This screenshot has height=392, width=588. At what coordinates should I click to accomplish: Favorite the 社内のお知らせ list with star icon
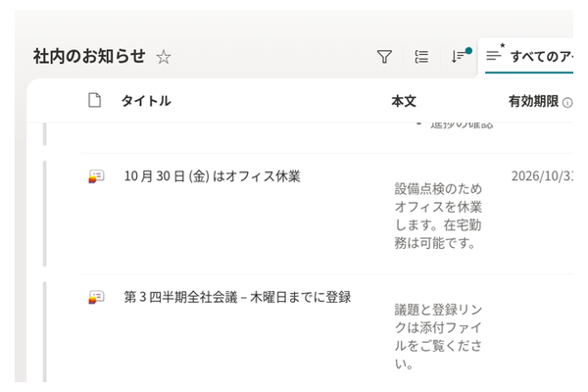click(x=164, y=57)
